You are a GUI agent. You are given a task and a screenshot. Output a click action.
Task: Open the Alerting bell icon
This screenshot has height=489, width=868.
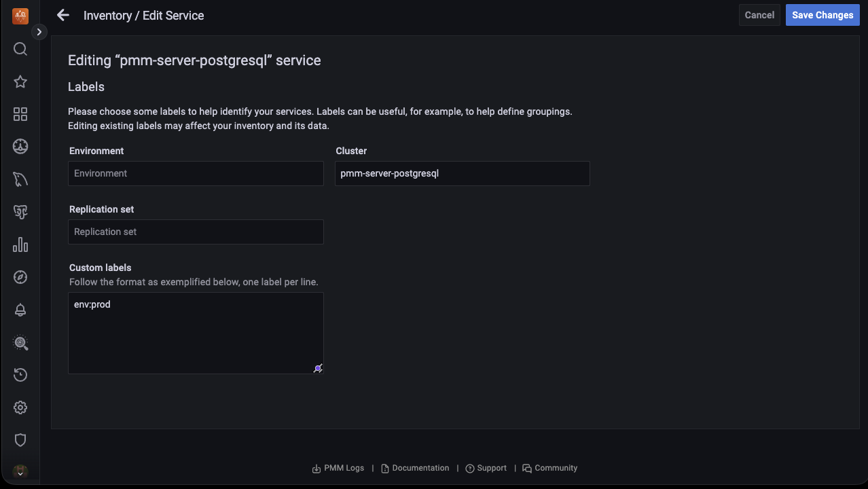[x=20, y=310]
